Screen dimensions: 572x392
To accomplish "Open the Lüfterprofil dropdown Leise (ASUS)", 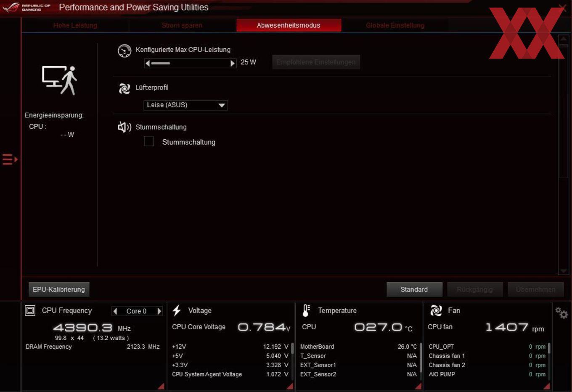I will (x=185, y=105).
